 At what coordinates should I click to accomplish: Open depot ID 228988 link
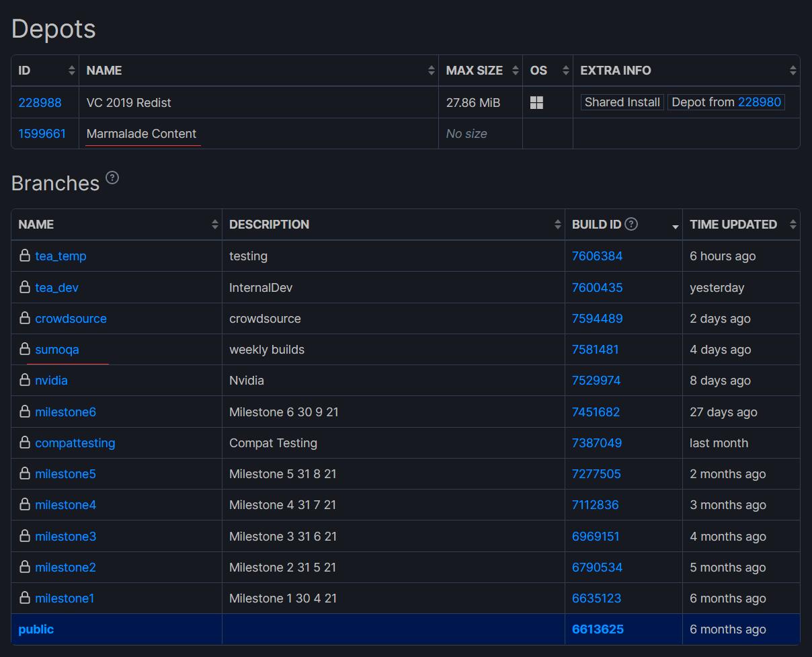40,102
